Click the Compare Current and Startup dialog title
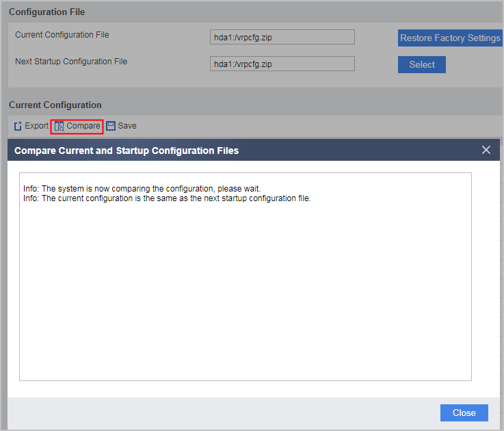Image resolution: width=504 pixels, height=431 pixels. click(x=127, y=151)
